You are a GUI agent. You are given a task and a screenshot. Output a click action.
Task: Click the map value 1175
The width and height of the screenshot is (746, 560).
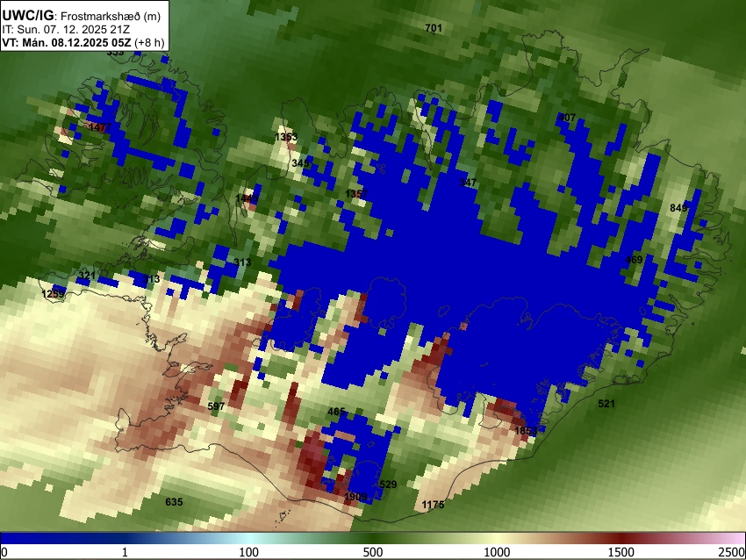click(433, 505)
